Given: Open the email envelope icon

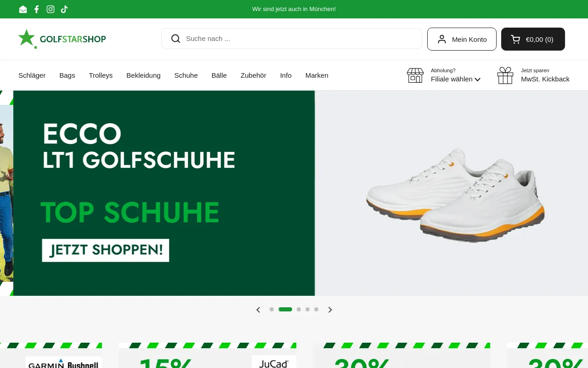Looking at the screenshot, I should point(23,9).
